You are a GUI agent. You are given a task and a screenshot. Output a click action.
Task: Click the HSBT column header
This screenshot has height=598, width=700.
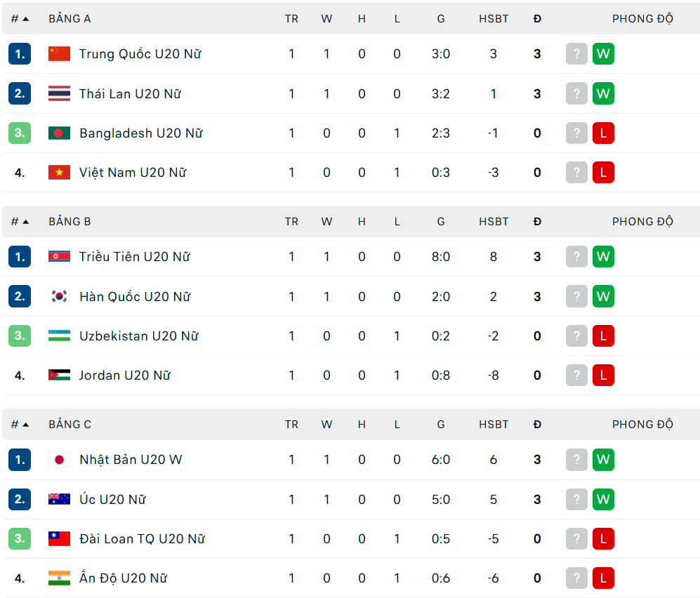tap(494, 19)
